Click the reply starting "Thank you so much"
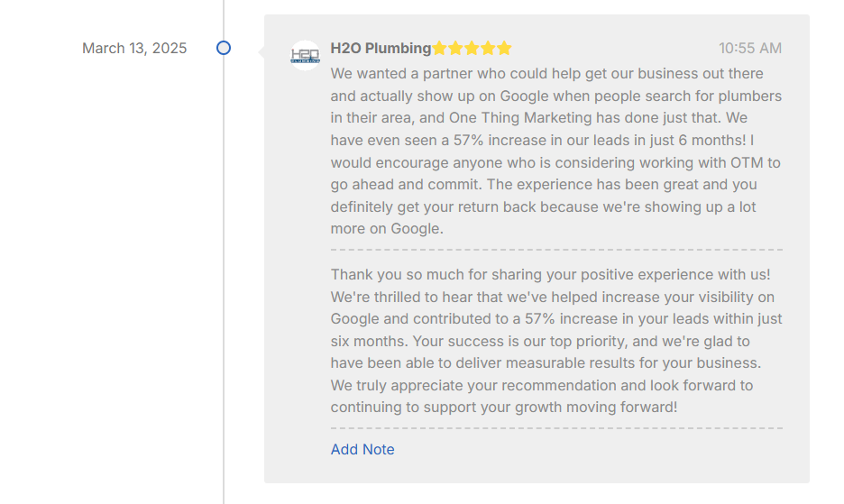Image resolution: width=844 pixels, height=504 pixels. (550, 274)
